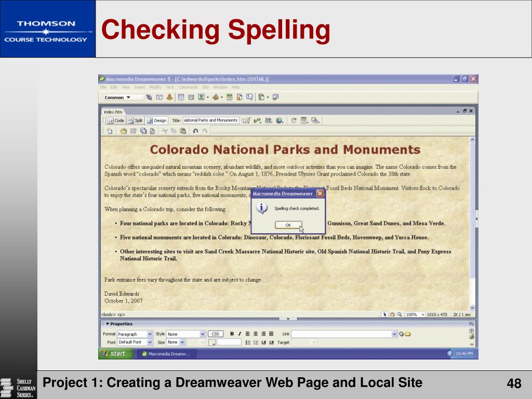Click the Browse for File folder icon
Viewport: 532px width, 399px height.
coord(407,334)
